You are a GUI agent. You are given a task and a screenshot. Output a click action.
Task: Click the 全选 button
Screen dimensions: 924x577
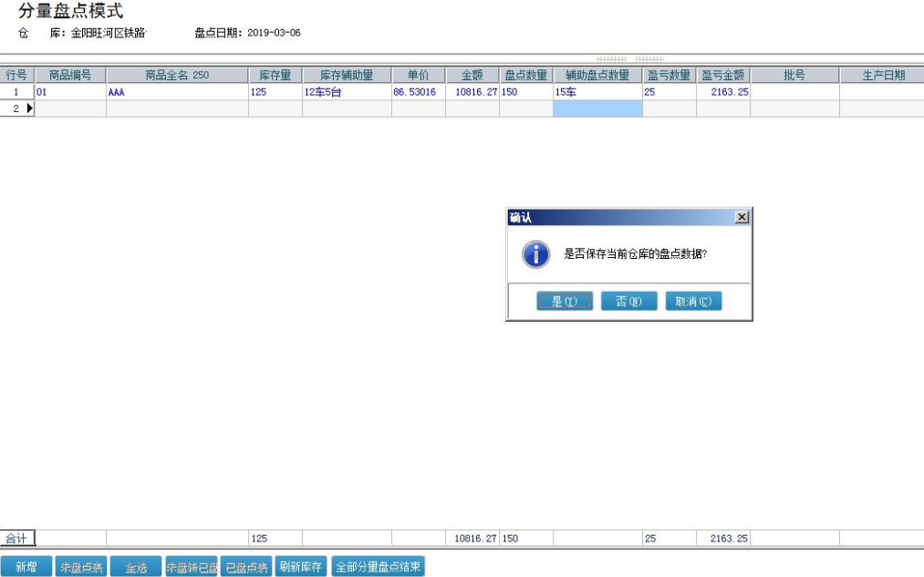point(136,567)
